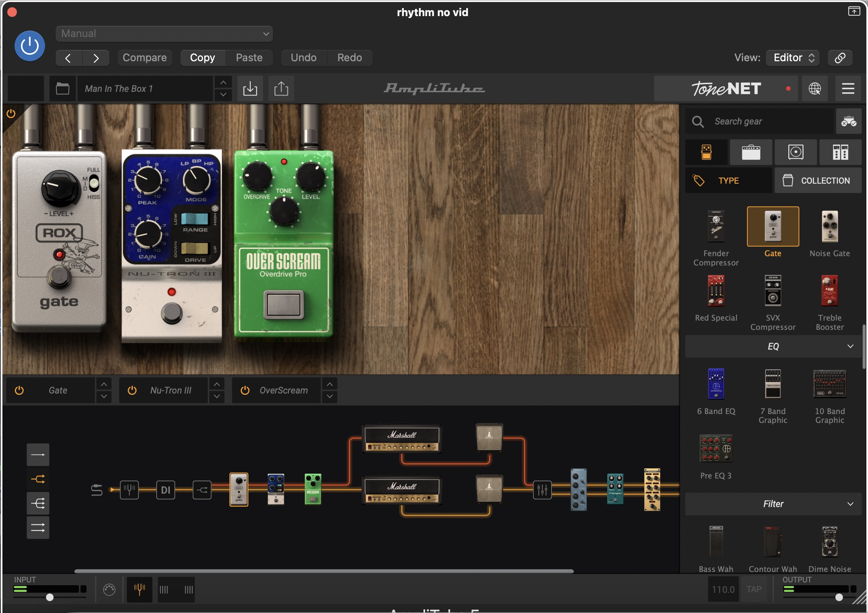868x613 pixels.
Task: Click the Copy button
Action: pos(203,58)
